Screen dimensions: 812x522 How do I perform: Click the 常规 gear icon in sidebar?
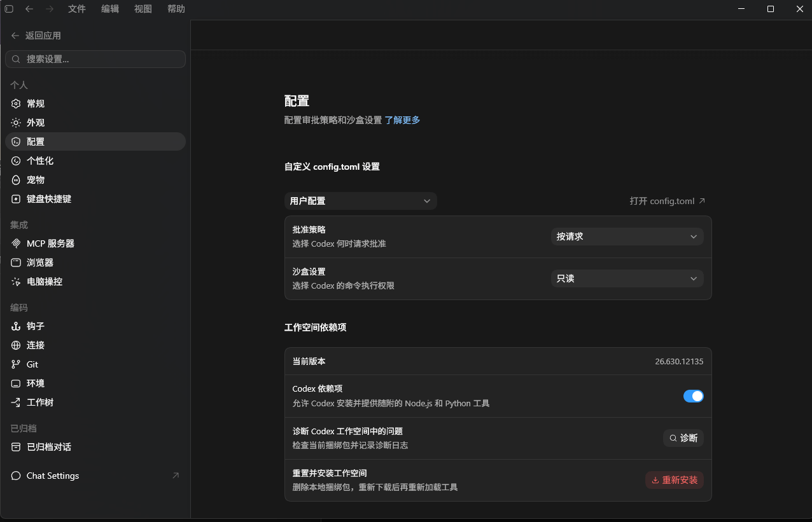[16, 104]
